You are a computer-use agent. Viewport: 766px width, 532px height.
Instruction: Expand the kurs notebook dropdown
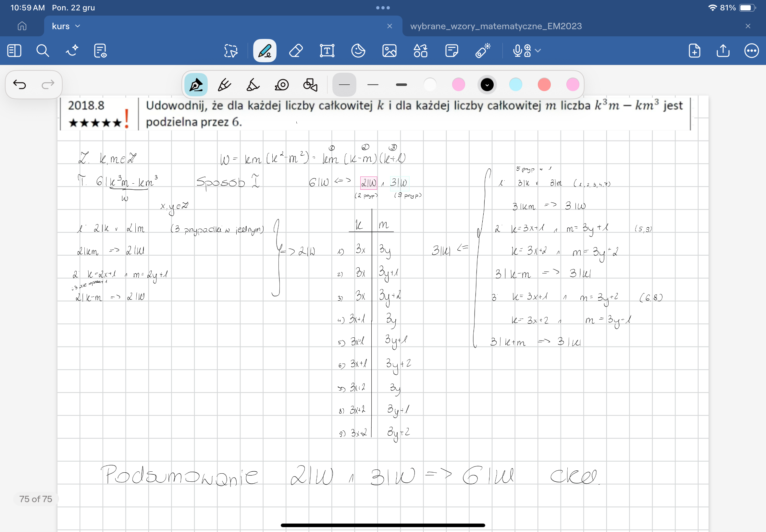pos(78,26)
